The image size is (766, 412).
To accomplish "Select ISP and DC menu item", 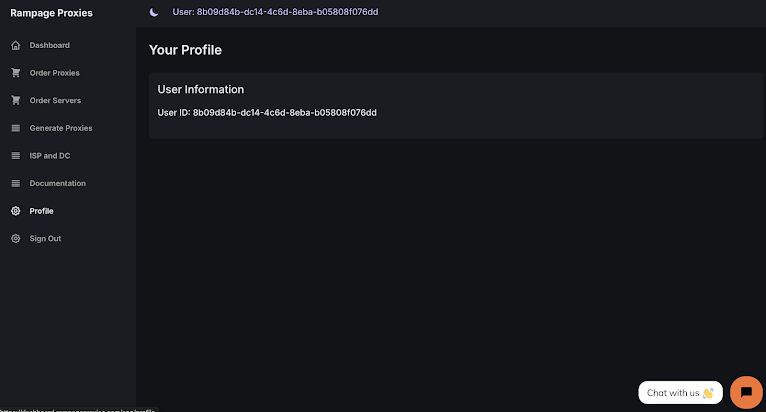I will pos(50,156).
